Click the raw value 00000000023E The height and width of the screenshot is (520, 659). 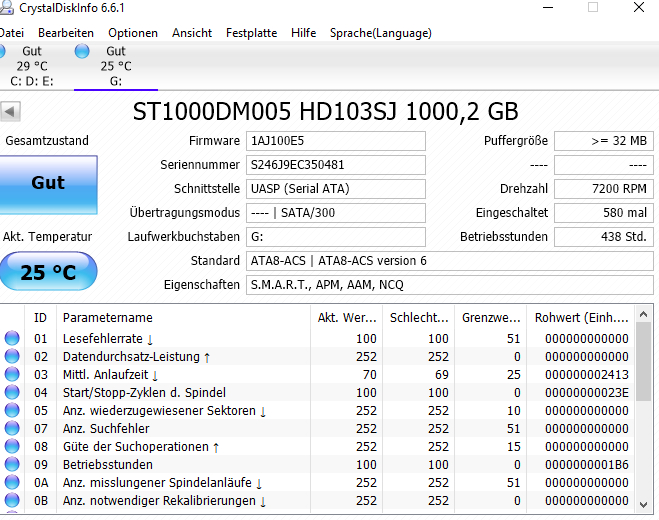[587, 393]
